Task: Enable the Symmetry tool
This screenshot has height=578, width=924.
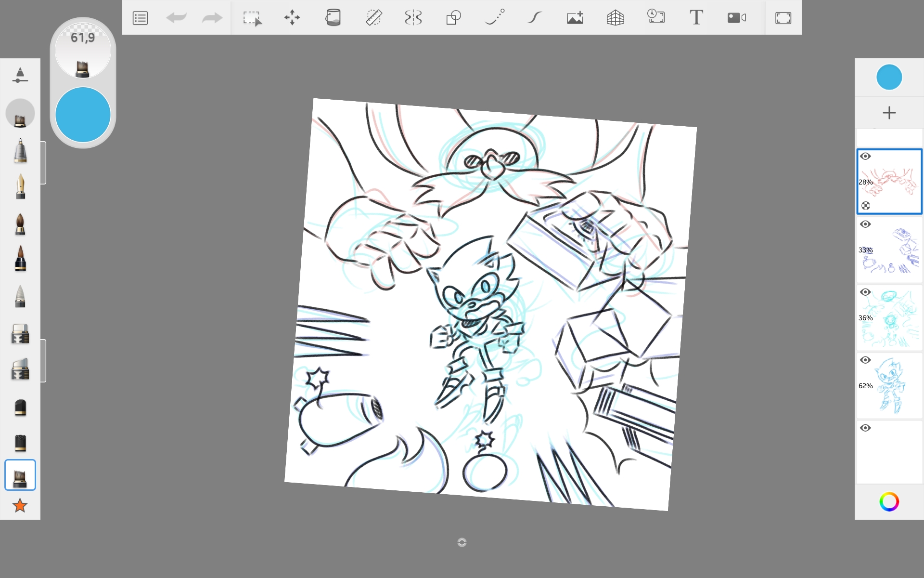Action: click(x=413, y=18)
